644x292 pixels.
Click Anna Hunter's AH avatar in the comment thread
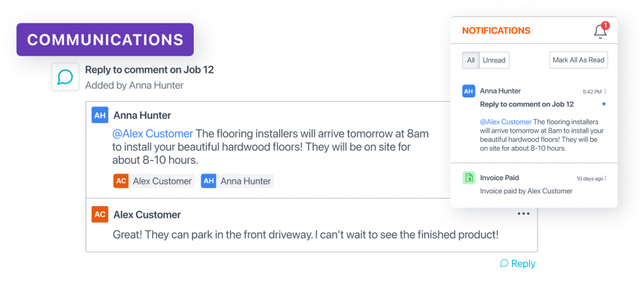(100, 116)
